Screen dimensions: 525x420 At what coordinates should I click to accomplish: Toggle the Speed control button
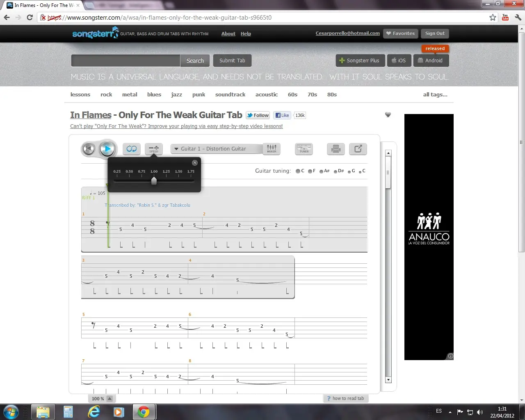[x=154, y=149]
